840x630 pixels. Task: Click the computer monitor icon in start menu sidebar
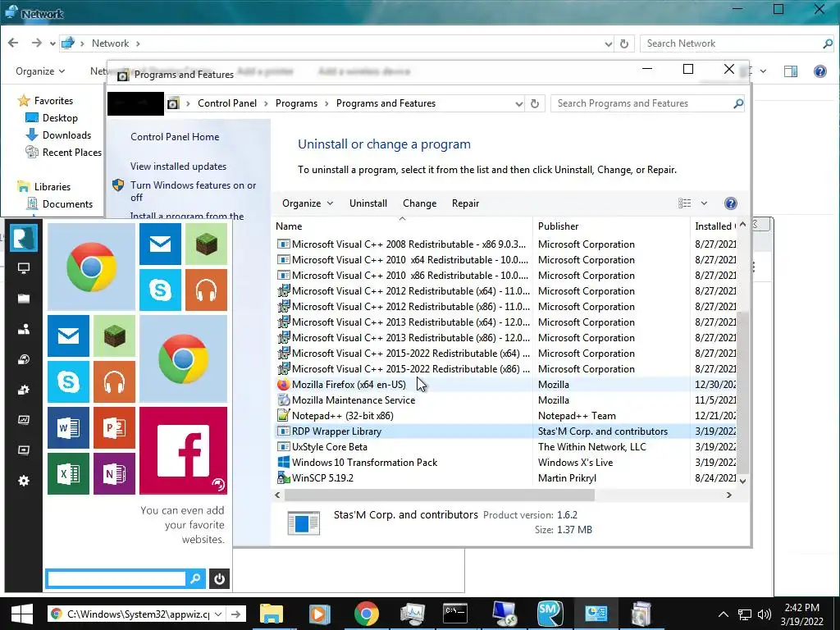(24, 268)
